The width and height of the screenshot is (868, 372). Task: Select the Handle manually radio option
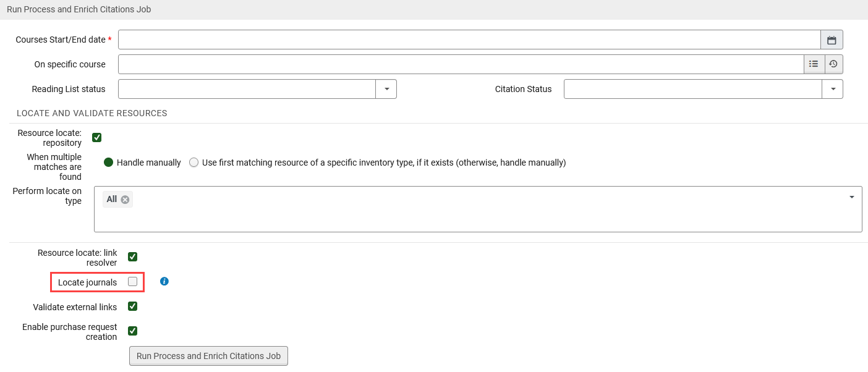tap(109, 163)
